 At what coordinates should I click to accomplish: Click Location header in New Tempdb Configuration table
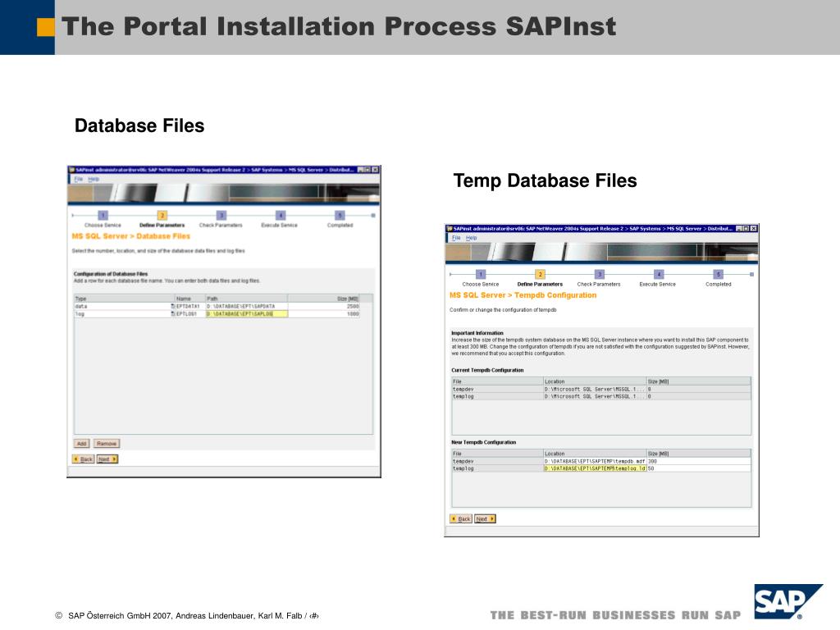pos(595,454)
